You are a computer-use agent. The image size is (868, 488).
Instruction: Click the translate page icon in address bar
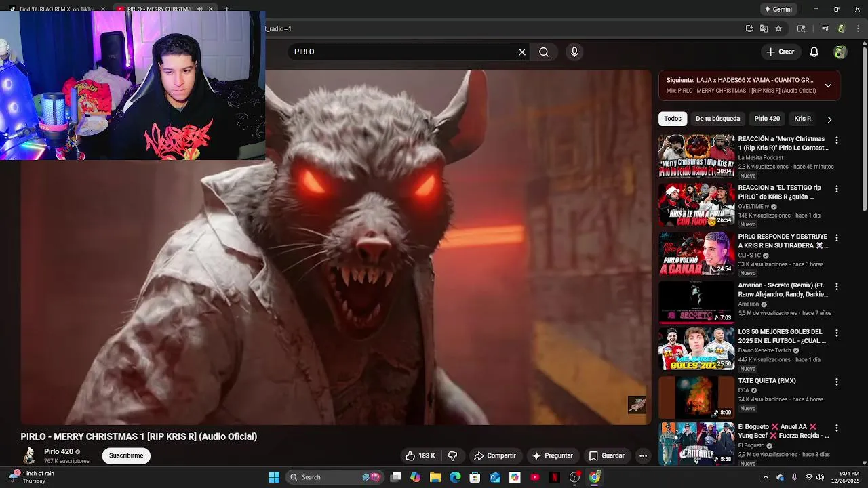[x=764, y=28]
